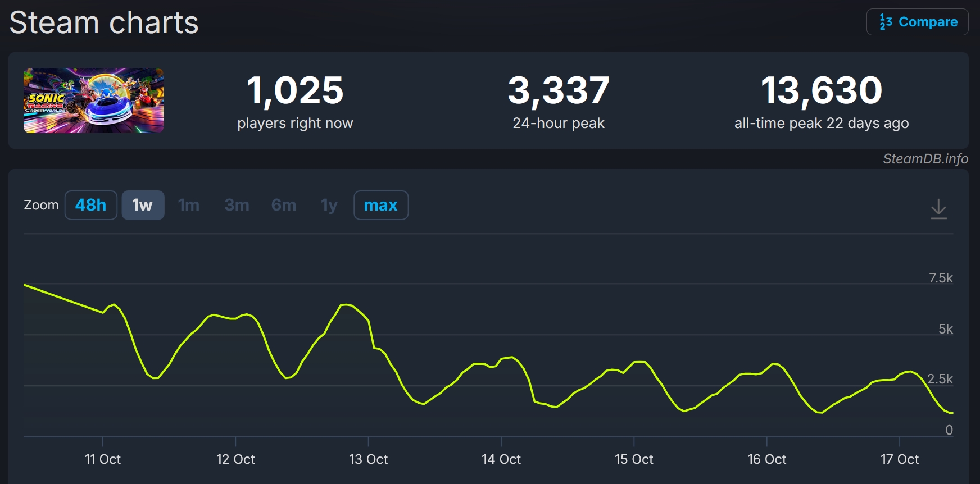This screenshot has width=980, height=484.
Task: Select the 1w zoom range
Action: tap(143, 205)
